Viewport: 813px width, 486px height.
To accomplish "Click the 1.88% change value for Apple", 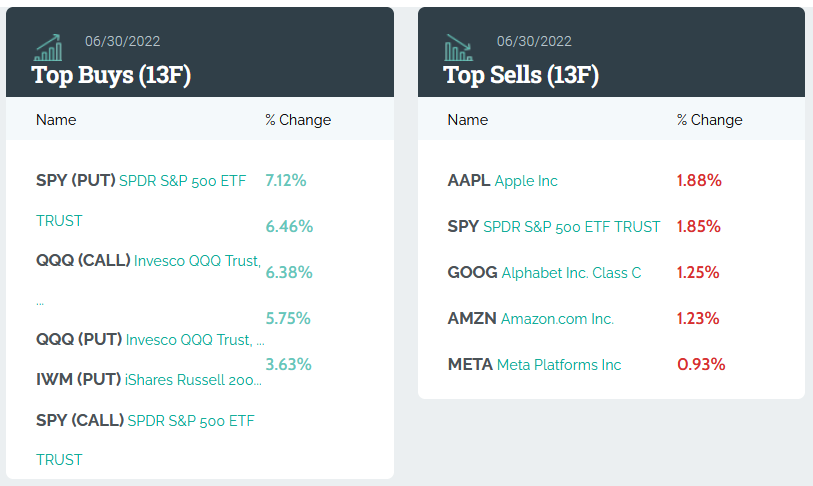I will coord(699,181).
